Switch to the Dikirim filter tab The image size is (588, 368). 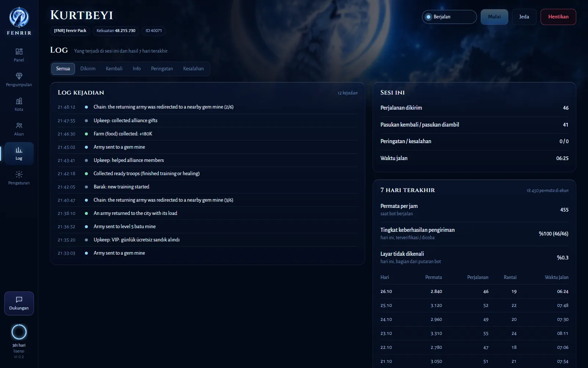pos(88,69)
